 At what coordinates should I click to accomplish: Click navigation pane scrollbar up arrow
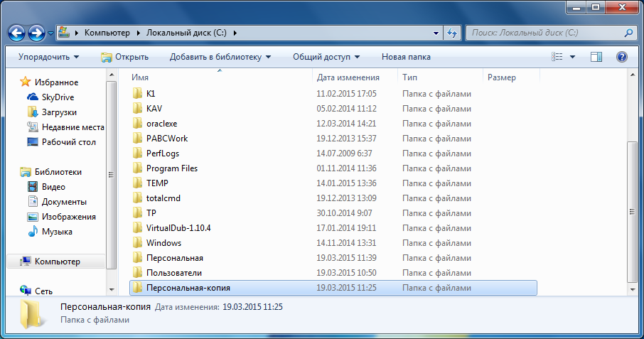(x=112, y=75)
